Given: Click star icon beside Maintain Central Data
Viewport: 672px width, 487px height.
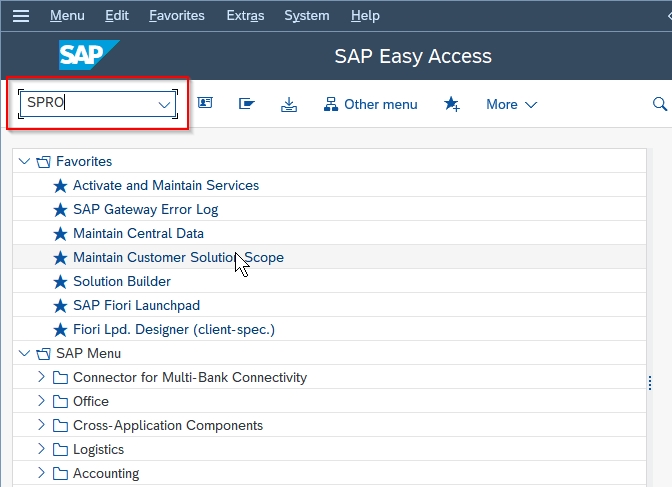Looking at the screenshot, I should [60, 234].
